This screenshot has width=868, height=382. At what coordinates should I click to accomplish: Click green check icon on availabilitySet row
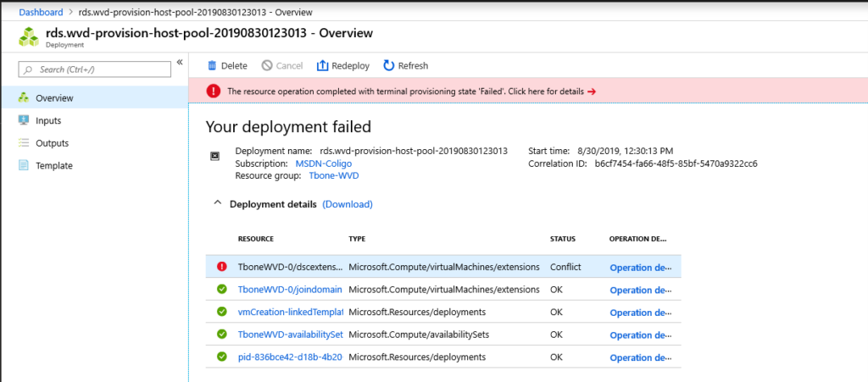222,335
